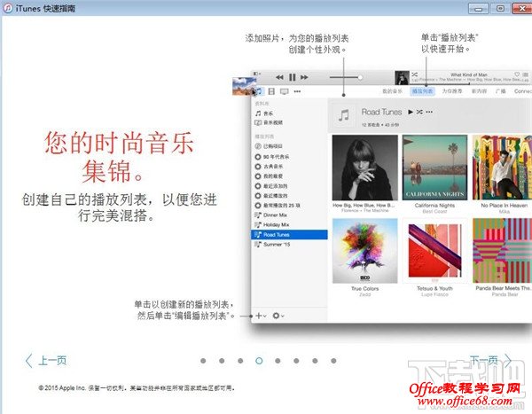Select 音乐 in the library sidebar
532x414 pixels.
pos(264,113)
